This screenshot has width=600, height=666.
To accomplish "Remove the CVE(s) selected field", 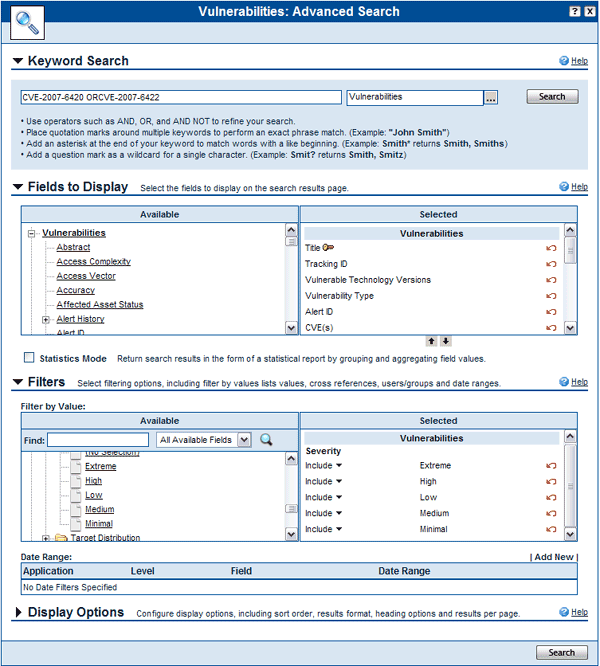I will (x=551, y=328).
